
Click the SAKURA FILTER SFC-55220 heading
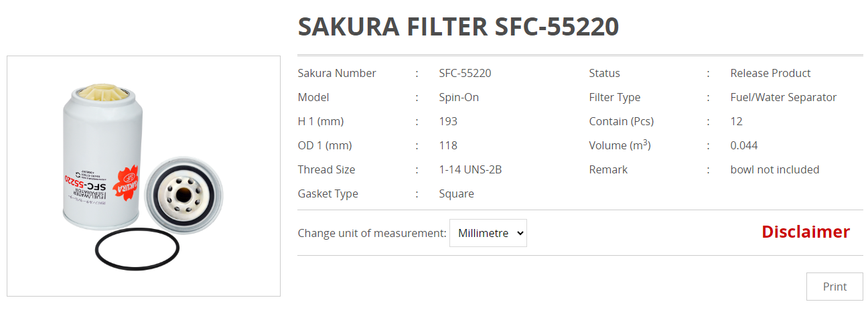[x=458, y=26]
